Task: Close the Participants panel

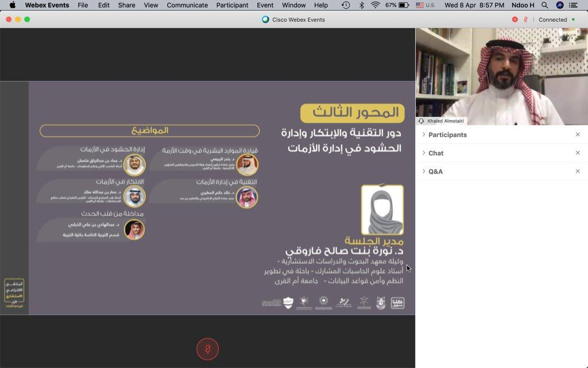Action: click(578, 135)
